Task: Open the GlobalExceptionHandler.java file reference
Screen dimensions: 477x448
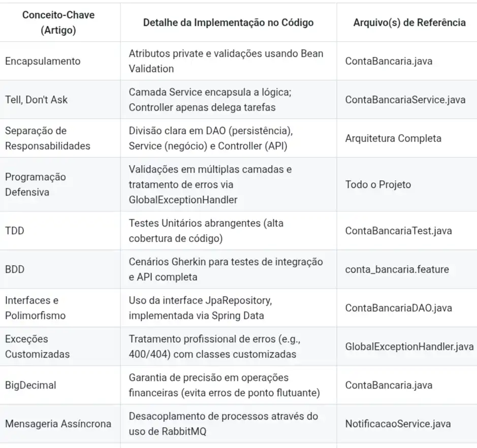Action: [409, 346]
